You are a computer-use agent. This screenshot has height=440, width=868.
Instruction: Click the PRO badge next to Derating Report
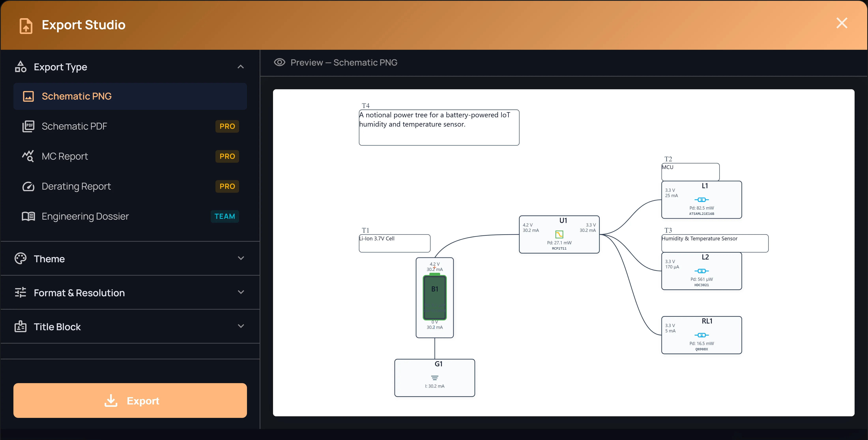(x=227, y=186)
